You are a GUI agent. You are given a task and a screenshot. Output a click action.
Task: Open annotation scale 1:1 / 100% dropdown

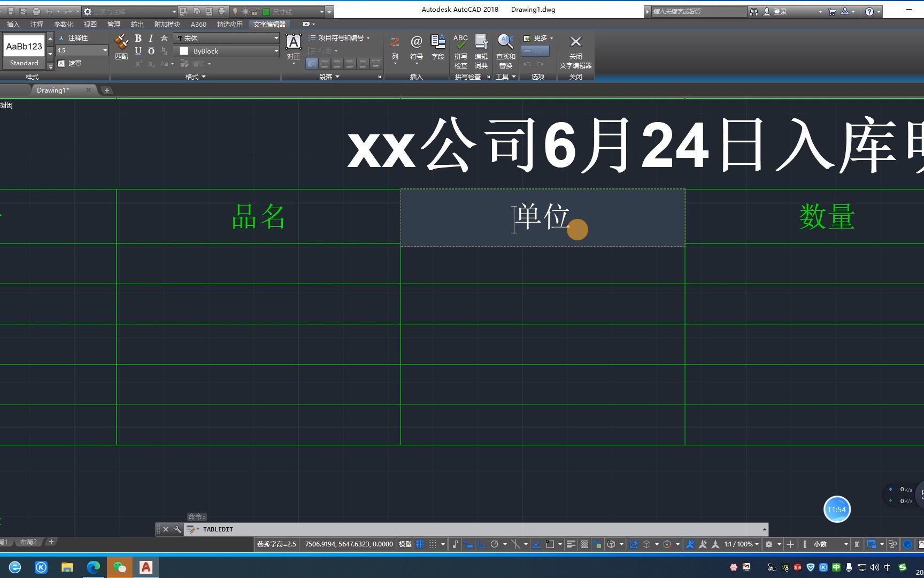(x=742, y=544)
